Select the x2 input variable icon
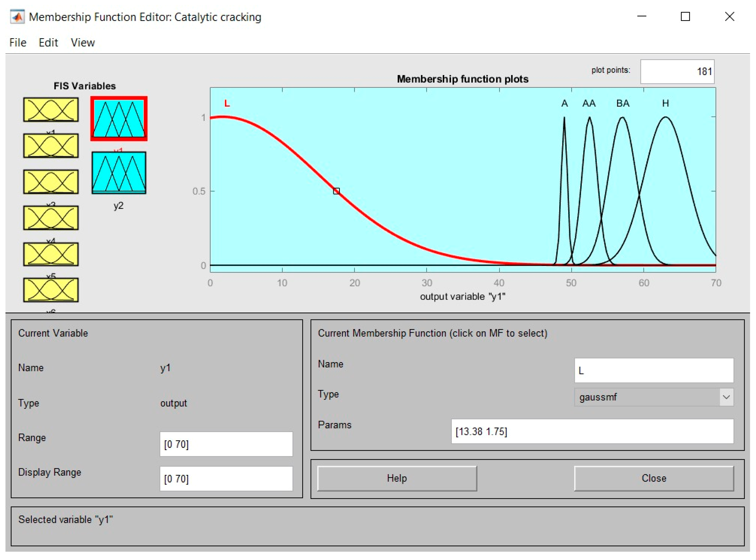756x560 pixels. (51, 146)
